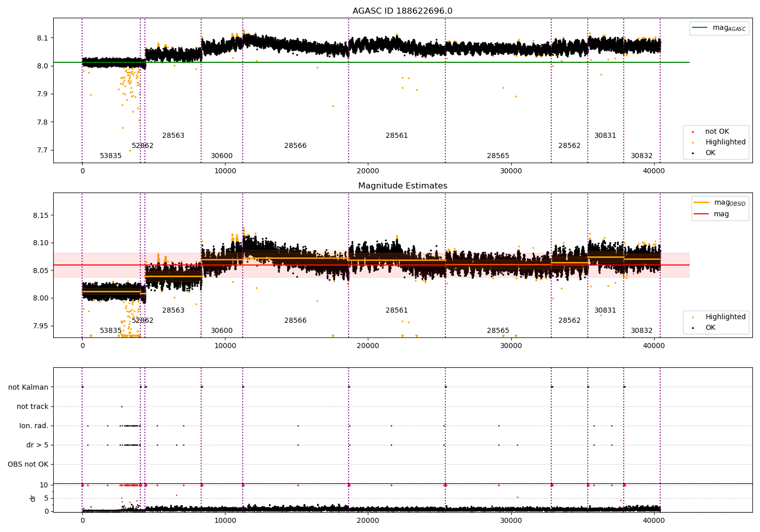Image resolution: width=760 pixels, height=532 pixels.
Task: Click y-axis tick 8.15 in Magnitude Estimates plot
Action: point(41,215)
